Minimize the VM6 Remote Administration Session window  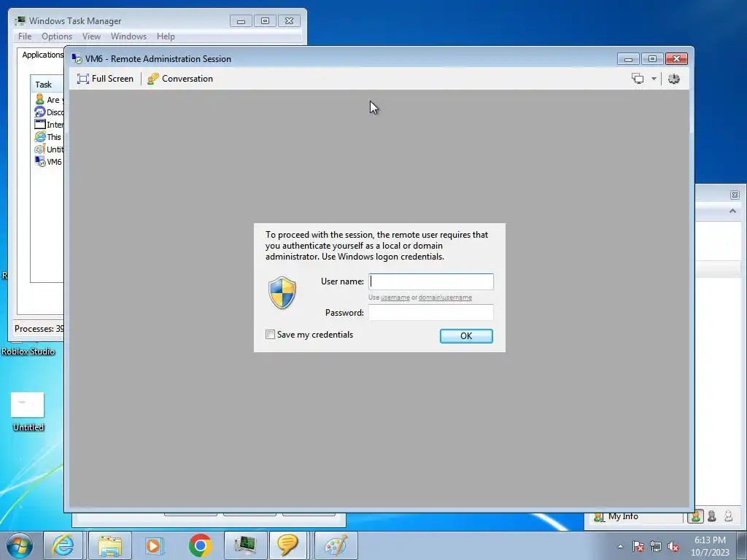coord(628,58)
